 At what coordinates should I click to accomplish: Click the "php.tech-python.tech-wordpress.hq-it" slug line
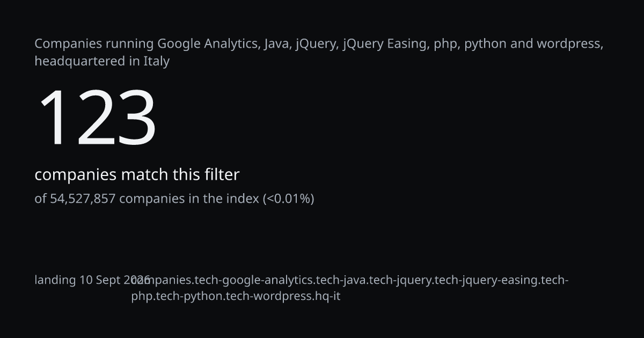pyautogui.click(x=236, y=296)
